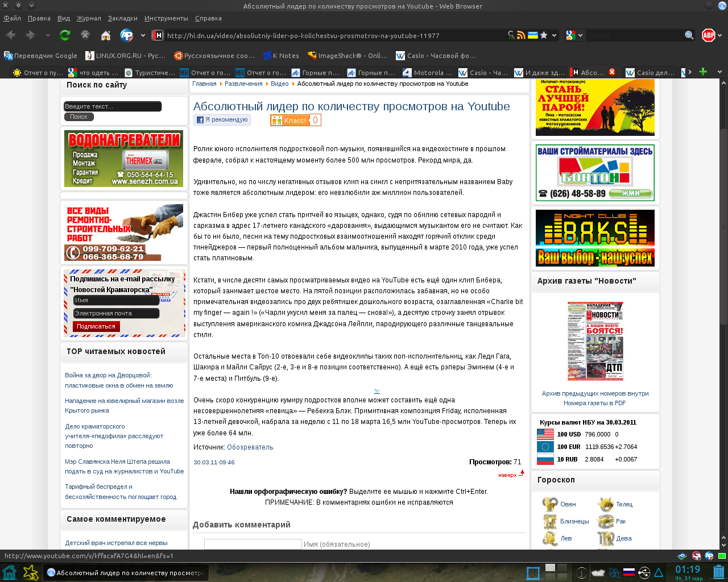Open the Обозреватель source link

coord(250,447)
